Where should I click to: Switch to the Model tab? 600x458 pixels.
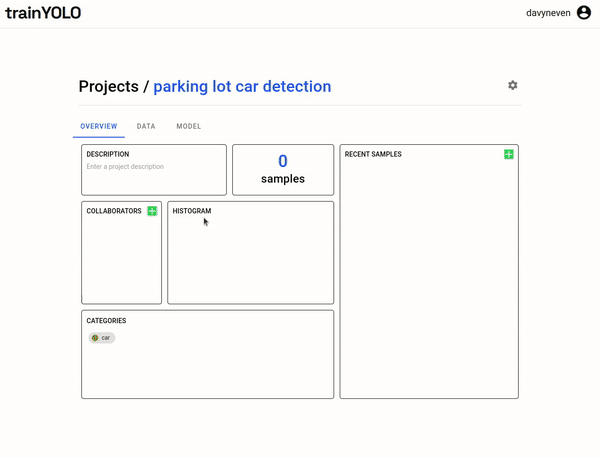tap(189, 126)
